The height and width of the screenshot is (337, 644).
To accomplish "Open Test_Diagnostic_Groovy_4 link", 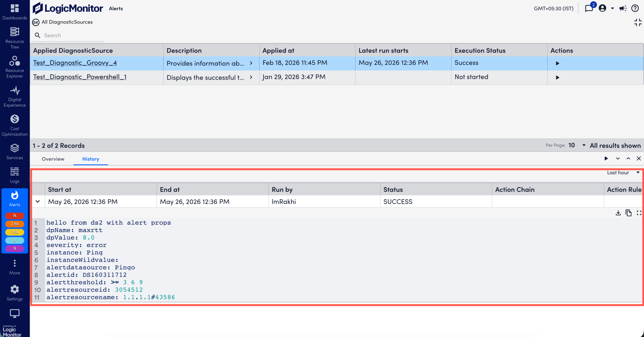I will (75, 63).
